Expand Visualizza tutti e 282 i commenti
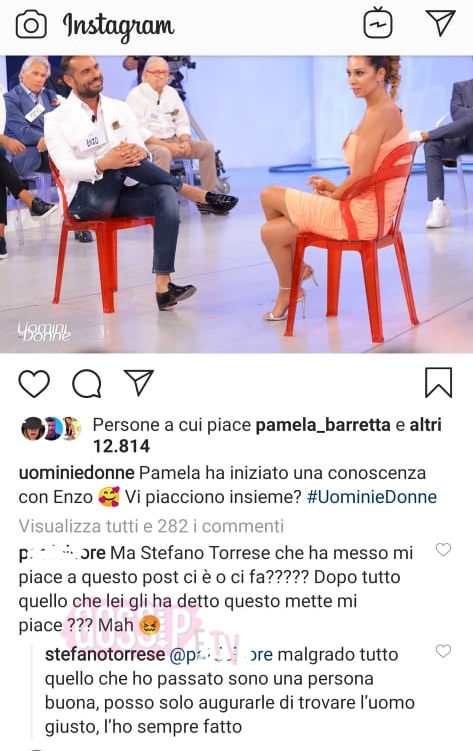Screen dimensions: 473x751 [x=151, y=526]
